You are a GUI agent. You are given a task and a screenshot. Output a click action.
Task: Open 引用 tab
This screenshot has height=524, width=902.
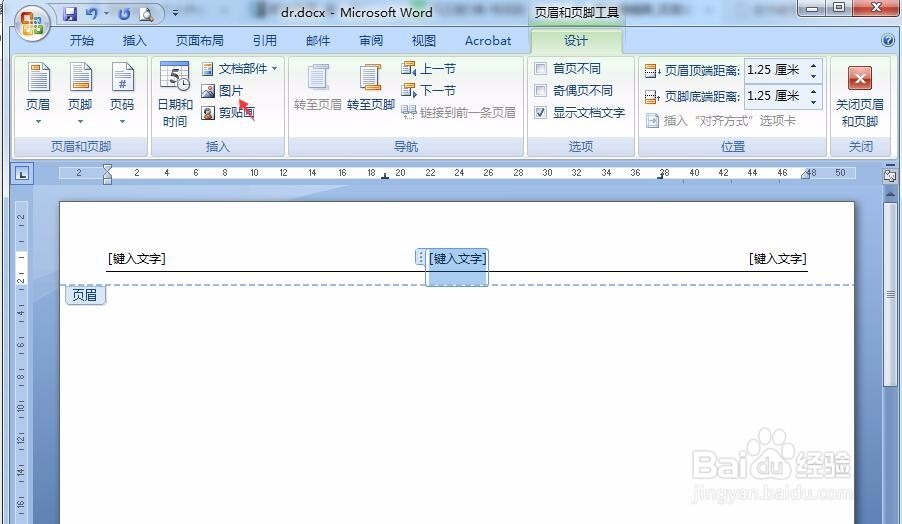(x=265, y=40)
